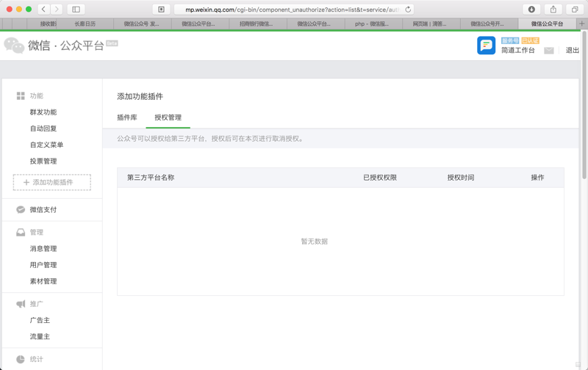Click the 已授权权限 column header
The height and width of the screenshot is (370, 588).
380,178
